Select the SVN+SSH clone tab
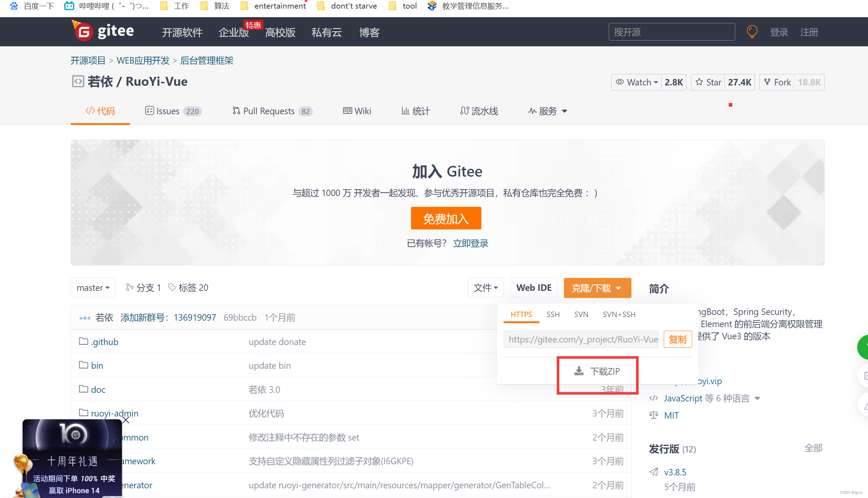 [619, 314]
